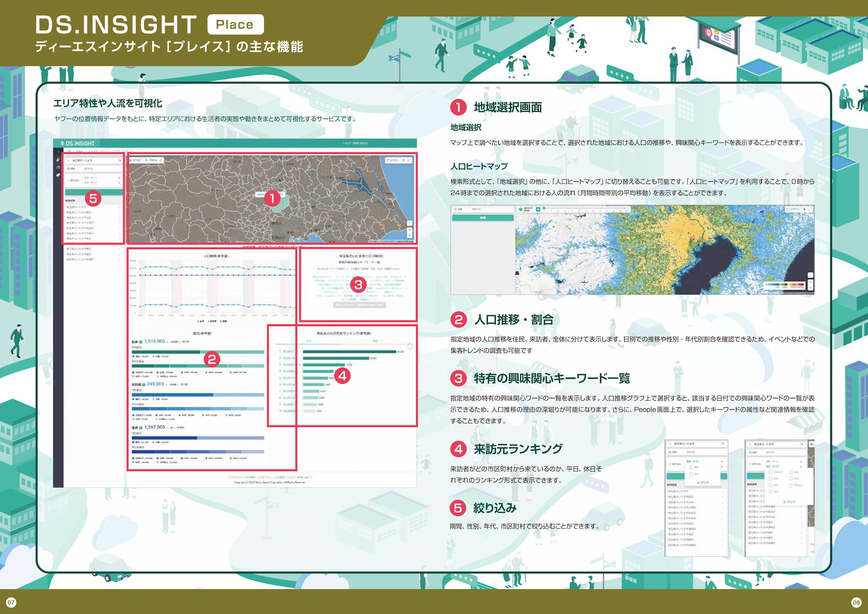Focus the search field in the gender-filter example panel
The image size is (868, 614).
(x=696, y=444)
